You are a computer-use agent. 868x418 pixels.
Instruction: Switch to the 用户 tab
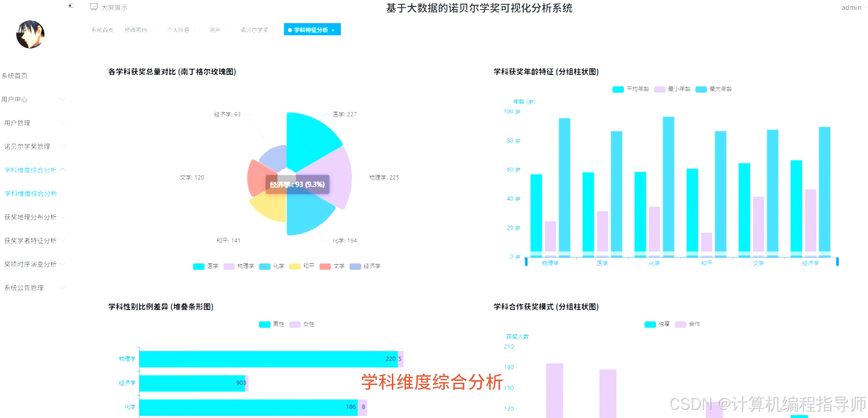tap(214, 30)
